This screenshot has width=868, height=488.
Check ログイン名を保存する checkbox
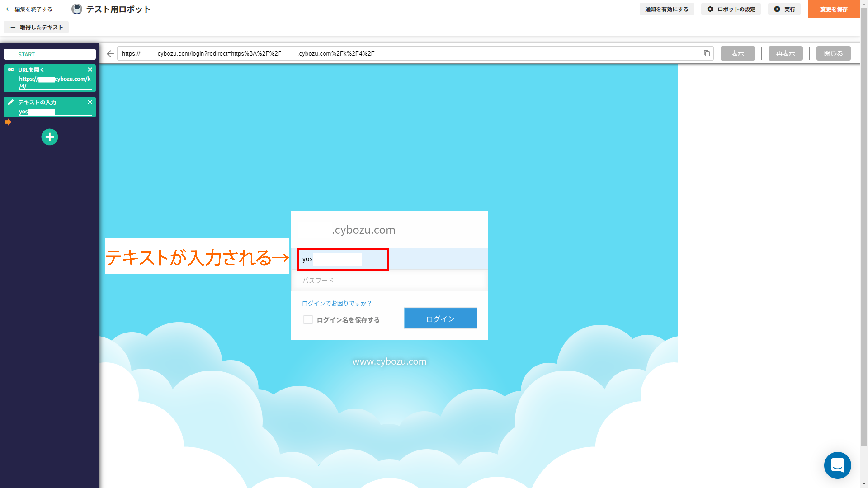[308, 320]
